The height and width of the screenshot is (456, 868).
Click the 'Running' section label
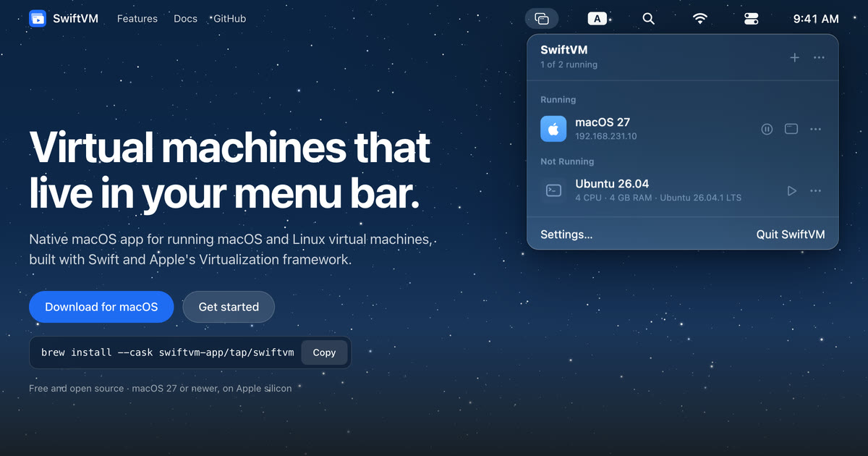[x=558, y=100]
